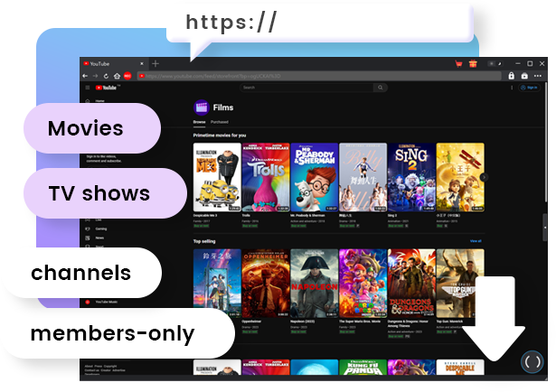
Task: Click the Films clapperboard channel icon
Action: coord(202,107)
